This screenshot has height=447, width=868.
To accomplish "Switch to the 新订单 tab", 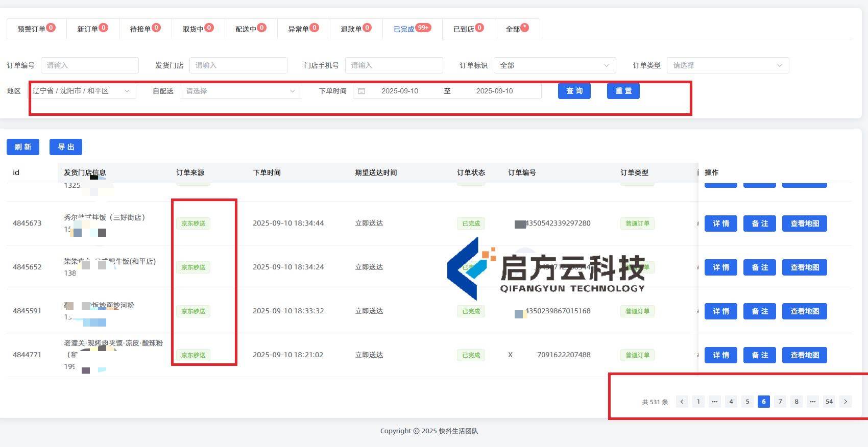I will coord(92,29).
